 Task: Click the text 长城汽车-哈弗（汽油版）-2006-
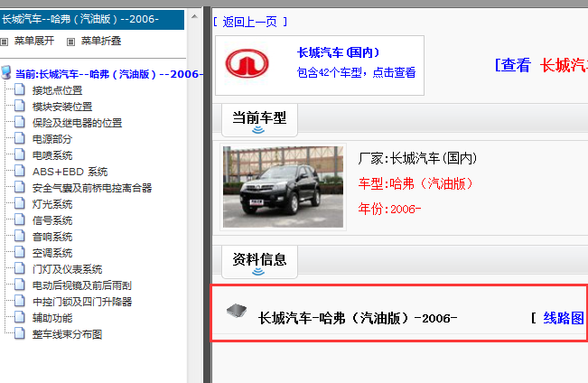click(358, 318)
